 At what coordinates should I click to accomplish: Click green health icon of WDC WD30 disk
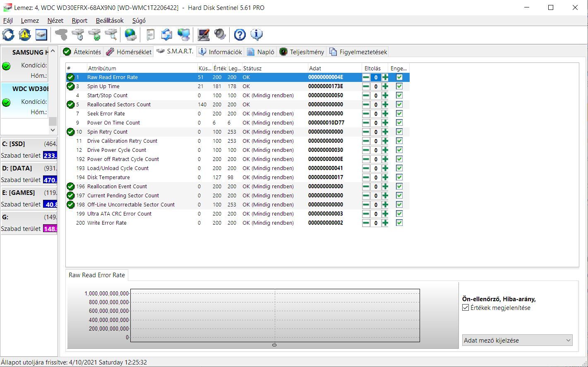pyautogui.click(x=6, y=102)
